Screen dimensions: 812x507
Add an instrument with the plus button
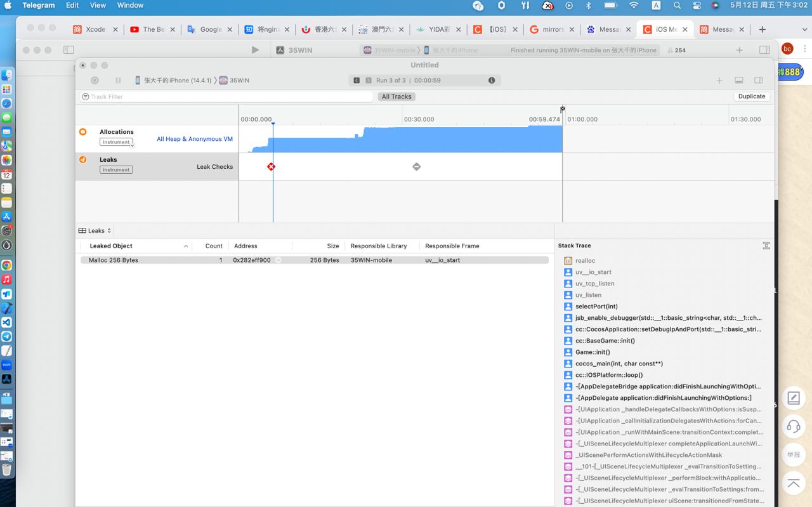pyautogui.click(x=719, y=81)
